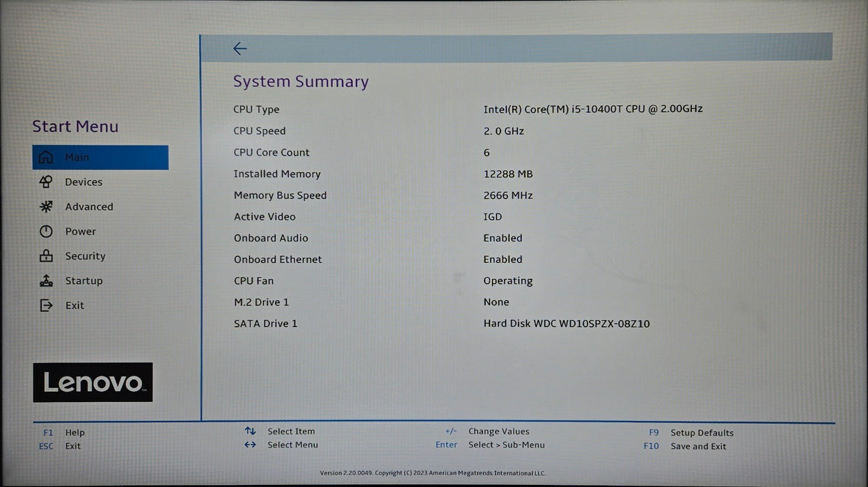Click the System Summary heading
This screenshot has width=868, height=487.
coord(301,81)
